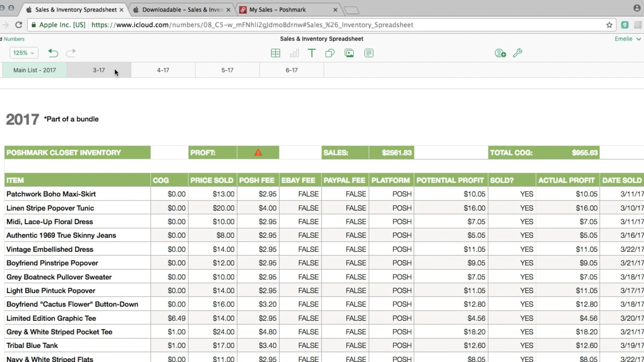Click the image insert icon
The width and height of the screenshot is (644, 362).
point(349,53)
